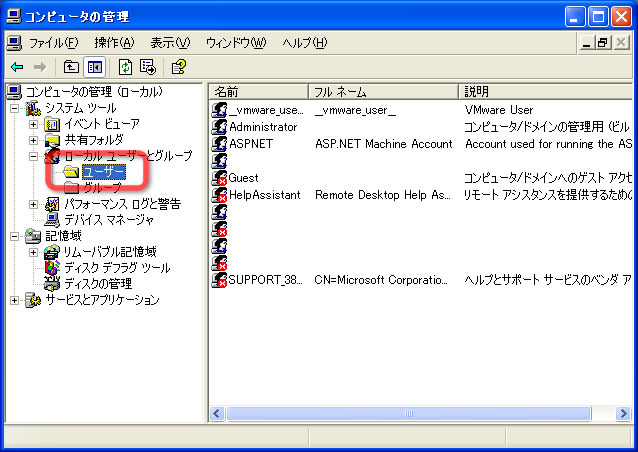Open the ヘルプ(H) menu

305,43
